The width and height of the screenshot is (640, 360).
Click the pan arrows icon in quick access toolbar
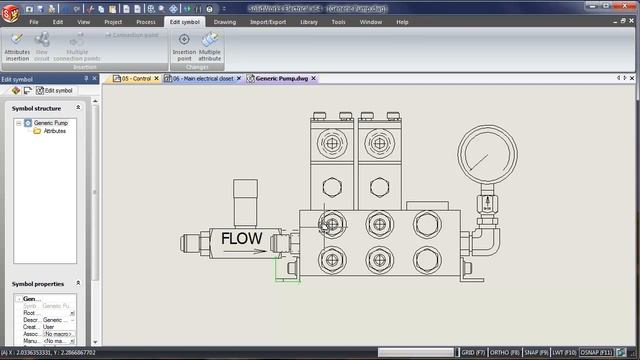173,9
